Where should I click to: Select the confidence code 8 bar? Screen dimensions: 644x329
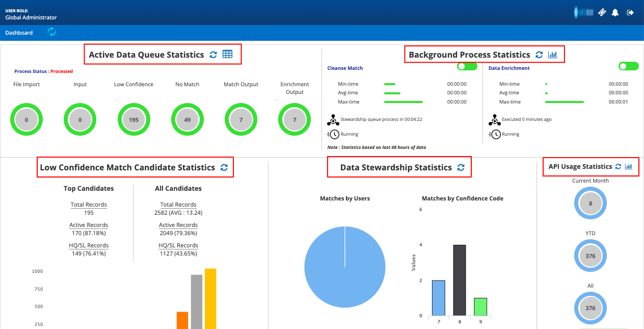click(x=460, y=280)
